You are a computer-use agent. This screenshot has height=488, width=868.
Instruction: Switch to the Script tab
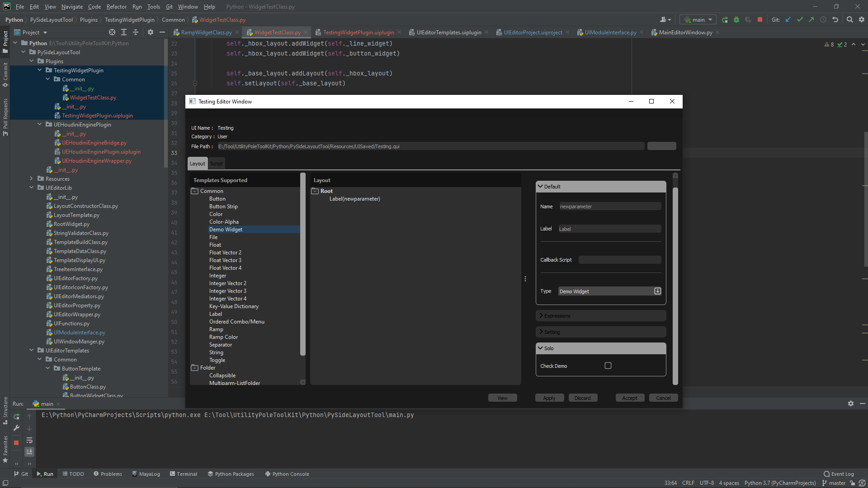tap(216, 163)
